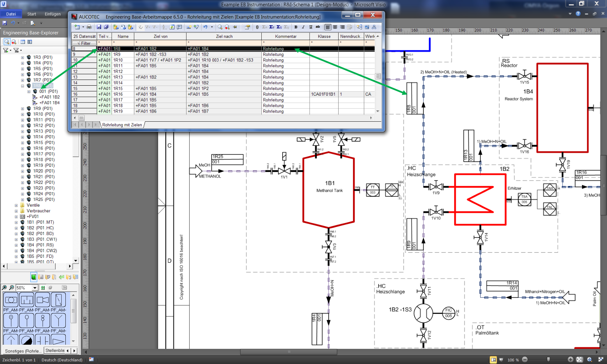Viewport: 607px width, 364px height.
Task: Click the Ziel von column header
Action: click(x=160, y=36)
